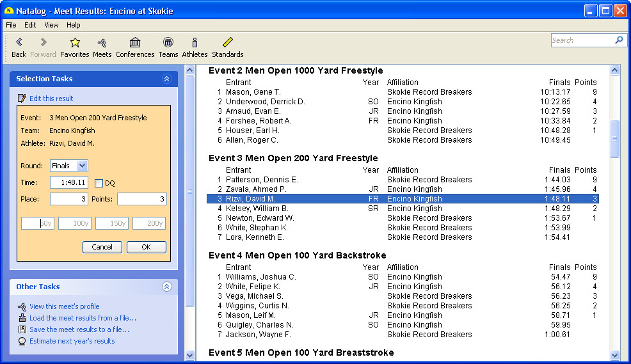This screenshot has width=631, height=364.
Task: Open the Meets toolbar icon
Action: [x=102, y=43]
